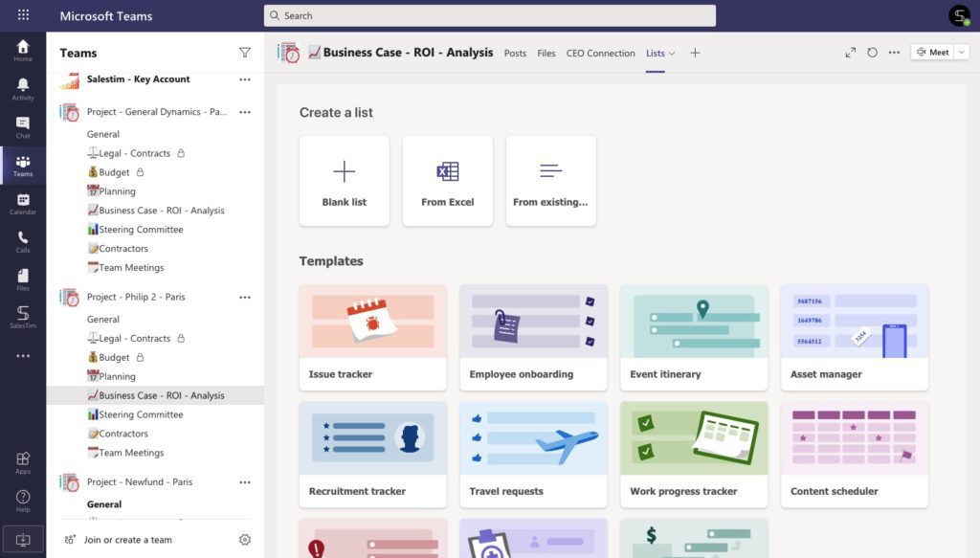This screenshot has width=980, height=558.
Task: Open the SalesTim app icon
Action: point(23,317)
